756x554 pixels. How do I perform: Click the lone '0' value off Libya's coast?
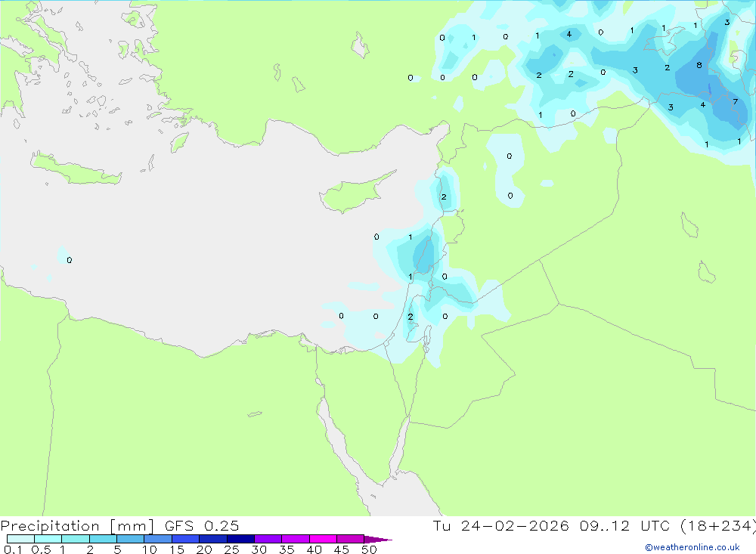tap(70, 260)
